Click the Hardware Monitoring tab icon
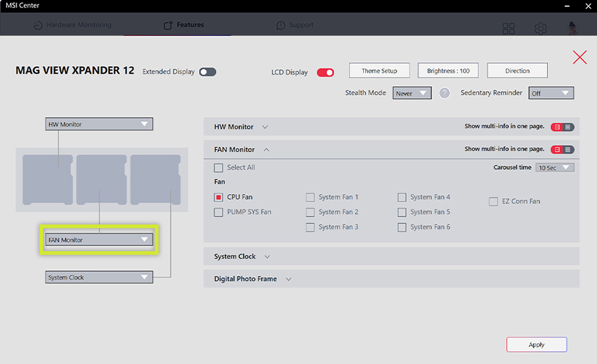Image resolution: width=597 pixels, height=364 pixels. (38, 25)
